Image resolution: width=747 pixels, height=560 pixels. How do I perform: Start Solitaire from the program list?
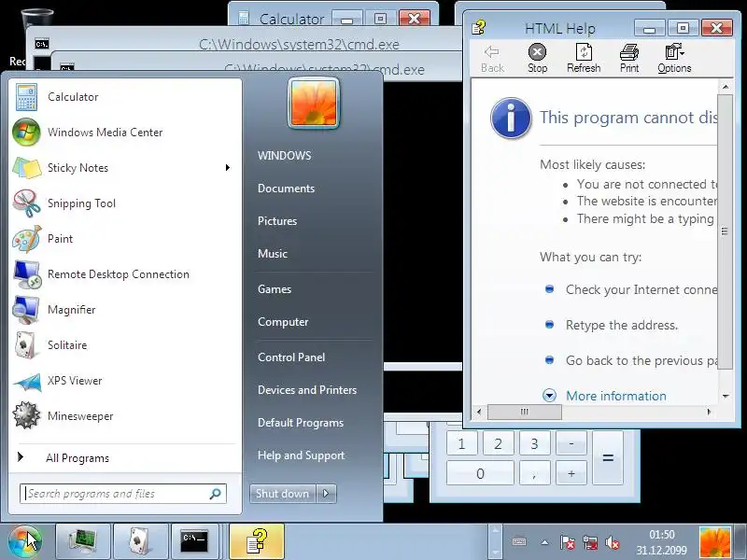125,345
